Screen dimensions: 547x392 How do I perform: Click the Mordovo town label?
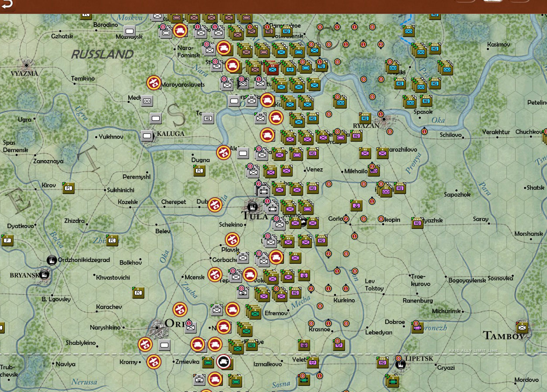[x=526, y=380]
